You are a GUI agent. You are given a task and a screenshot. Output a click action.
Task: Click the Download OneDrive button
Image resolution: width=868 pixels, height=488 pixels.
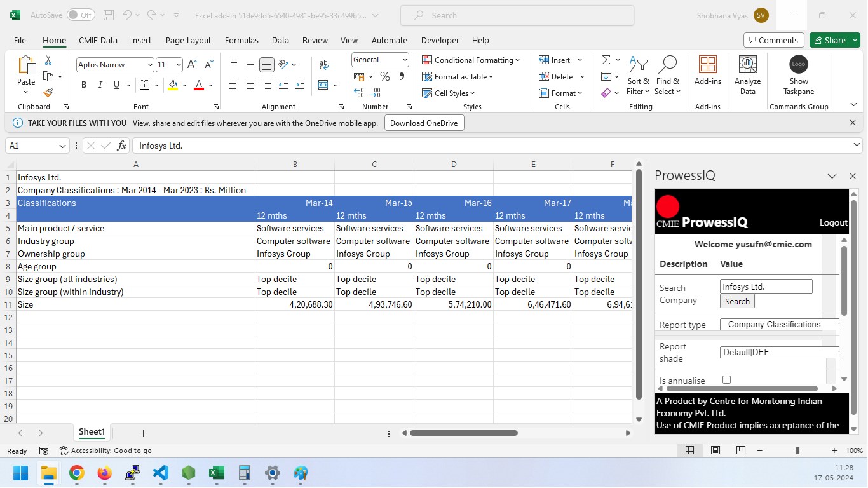pos(424,123)
